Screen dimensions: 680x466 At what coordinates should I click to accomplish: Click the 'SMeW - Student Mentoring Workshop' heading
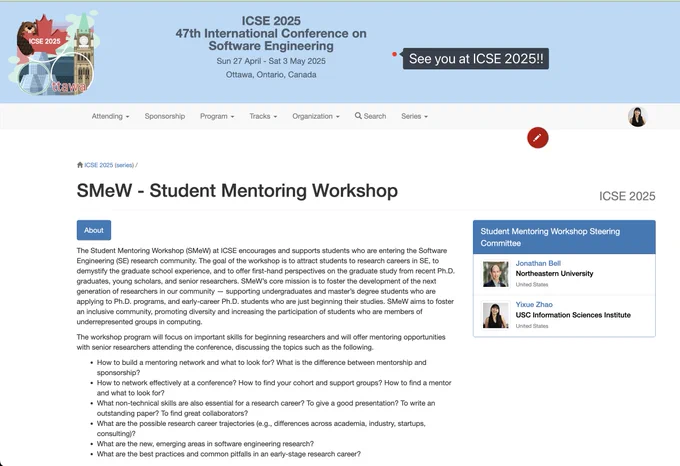(x=237, y=191)
